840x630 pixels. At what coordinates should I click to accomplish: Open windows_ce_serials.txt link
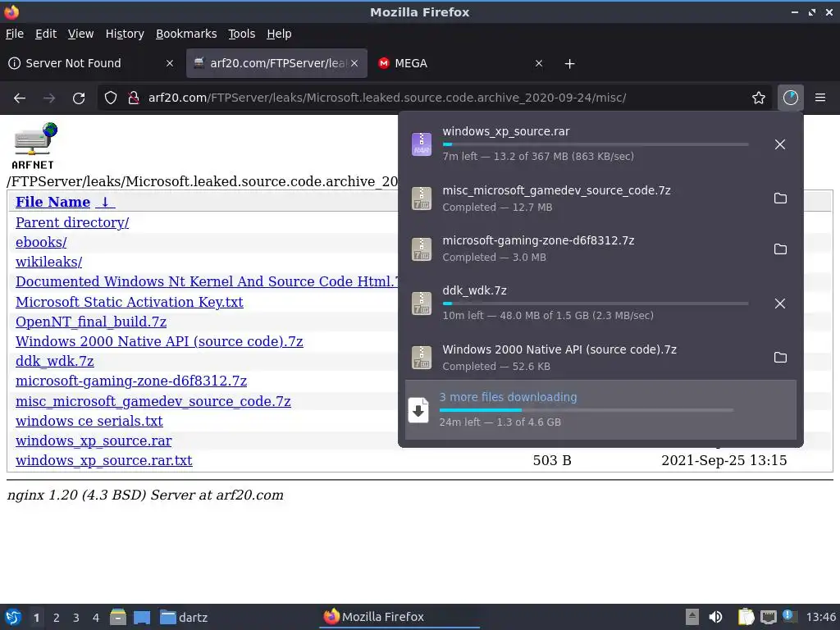point(89,421)
